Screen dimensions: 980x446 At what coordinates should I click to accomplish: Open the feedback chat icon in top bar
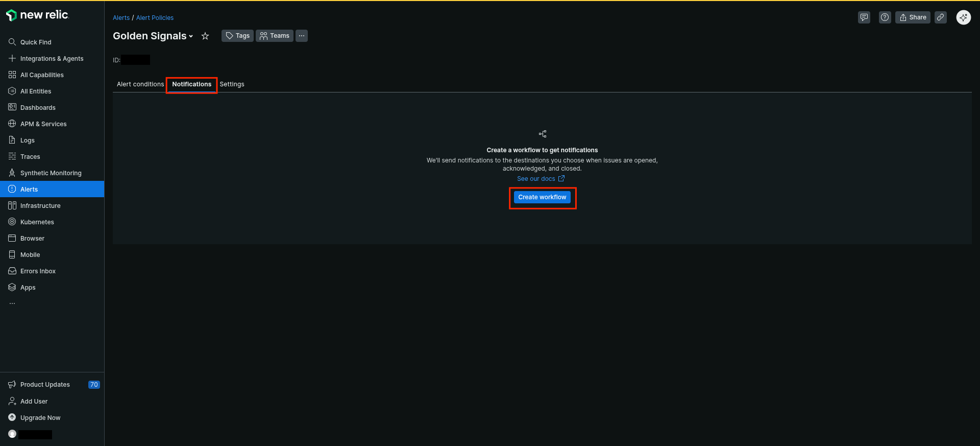864,17
